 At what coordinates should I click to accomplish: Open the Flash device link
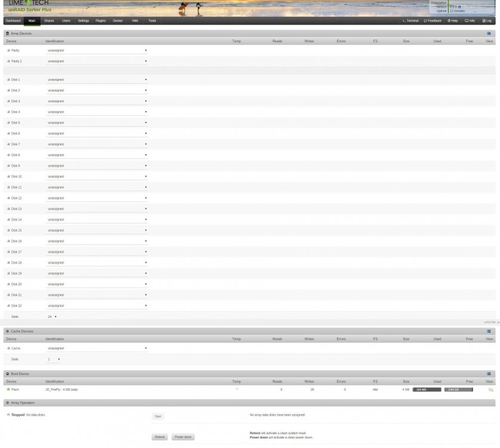click(x=15, y=389)
